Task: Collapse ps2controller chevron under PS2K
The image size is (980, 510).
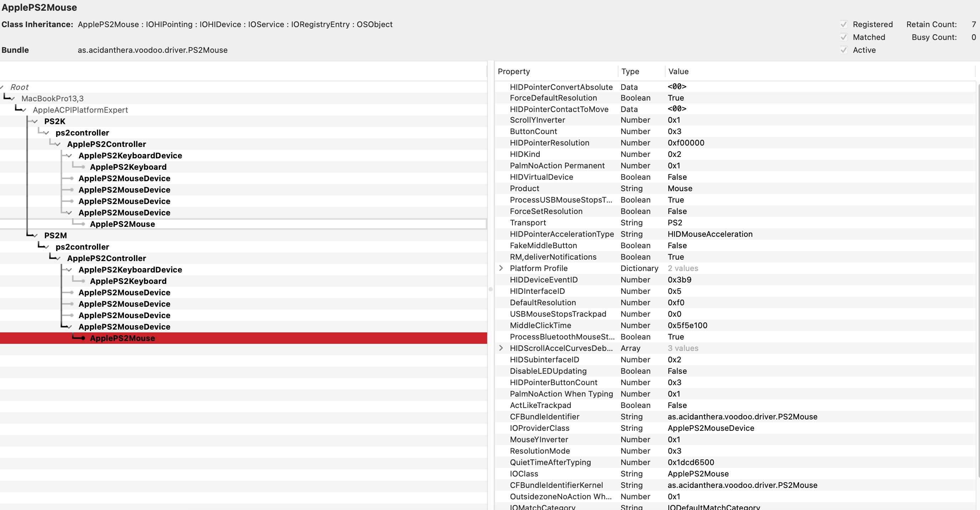Action: tap(46, 132)
